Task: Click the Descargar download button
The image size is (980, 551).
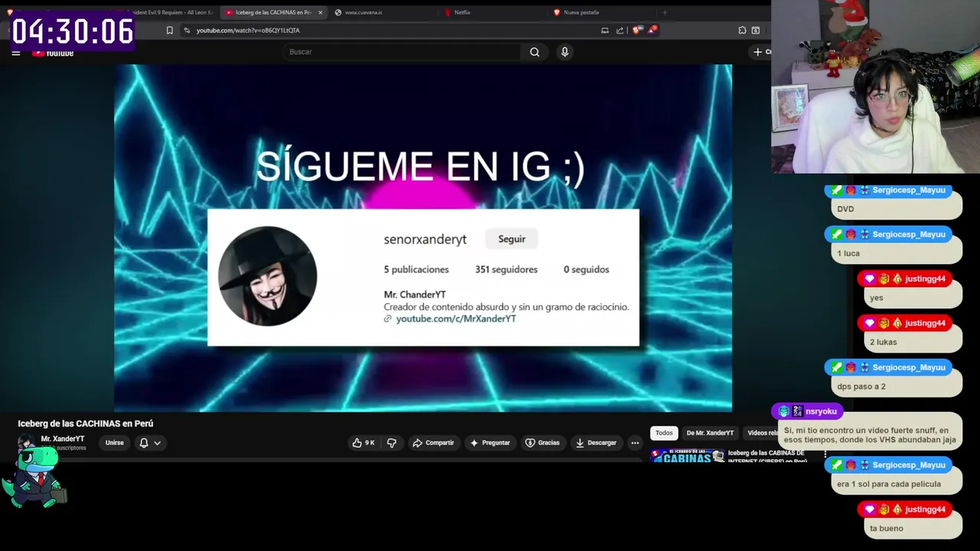Action: click(596, 443)
